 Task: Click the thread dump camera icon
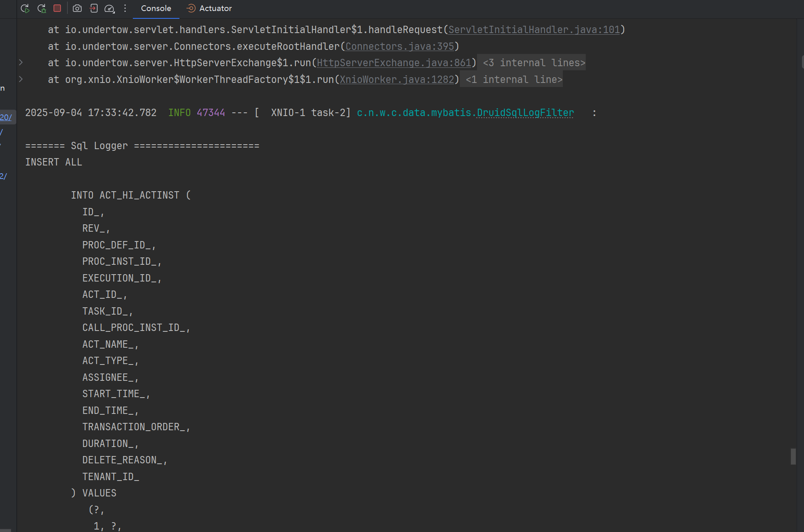[77, 8]
